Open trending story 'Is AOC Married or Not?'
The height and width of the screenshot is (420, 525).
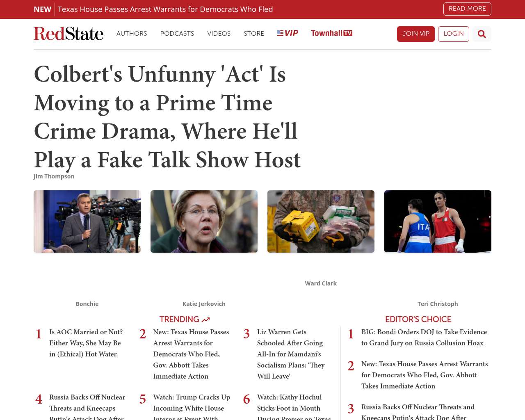point(87,343)
